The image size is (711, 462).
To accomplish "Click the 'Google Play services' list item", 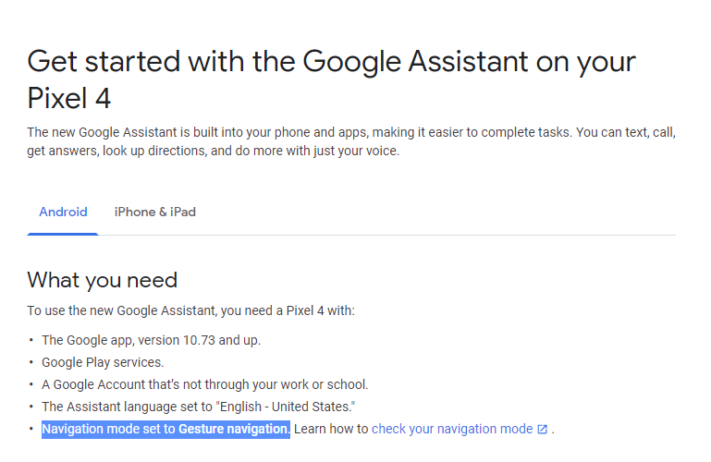I will click(102, 362).
